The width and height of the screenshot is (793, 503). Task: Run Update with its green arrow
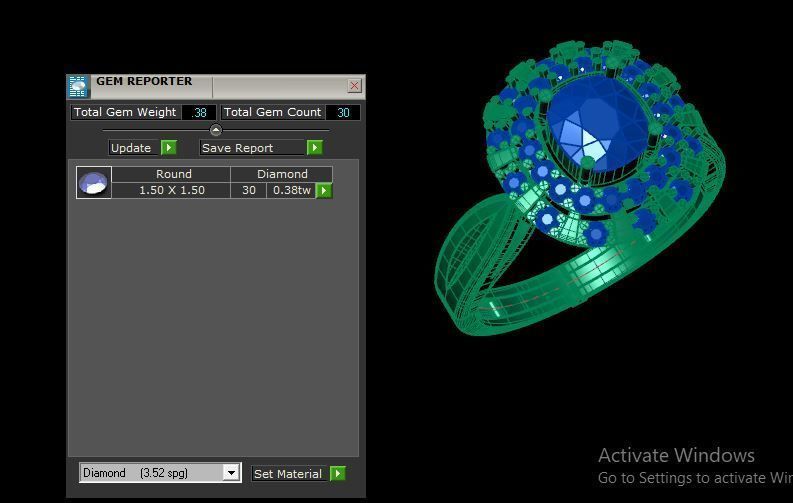pyautogui.click(x=168, y=148)
